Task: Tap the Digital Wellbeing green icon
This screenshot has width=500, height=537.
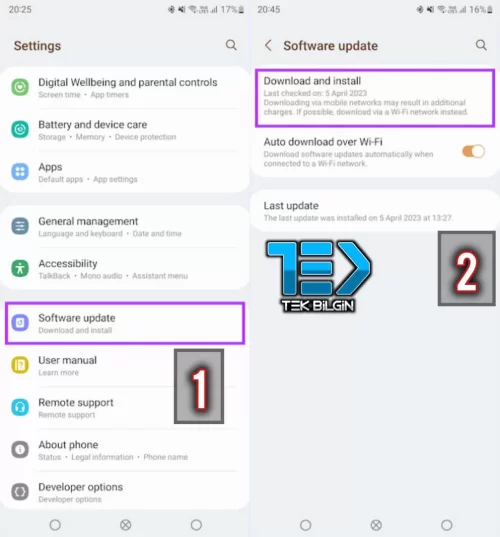Action: tap(20, 87)
